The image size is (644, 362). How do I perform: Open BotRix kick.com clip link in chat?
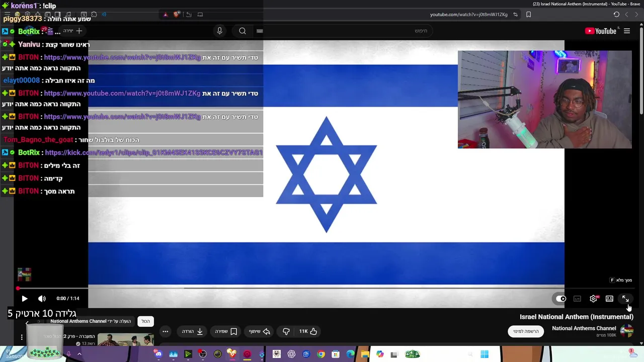[x=154, y=152]
